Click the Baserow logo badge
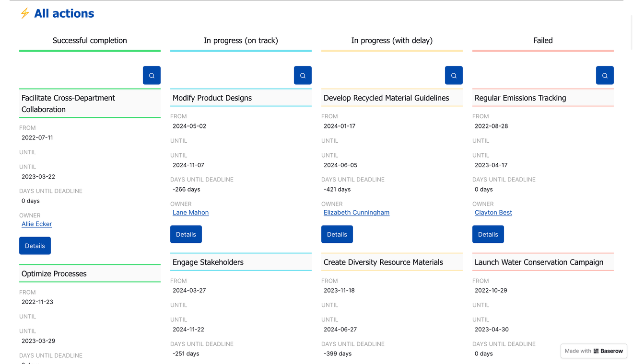Image resolution: width=633 pixels, height=364 pixels. [594, 351]
